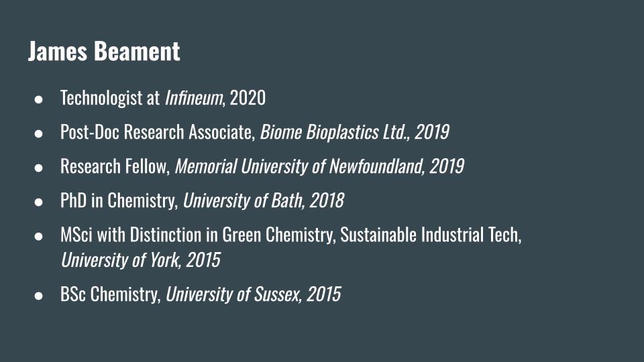Image resolution: width=644 pixels, height=362 pixels.
Task: Click the PhD in Chemistry text
Action: (x=118, y=200)
